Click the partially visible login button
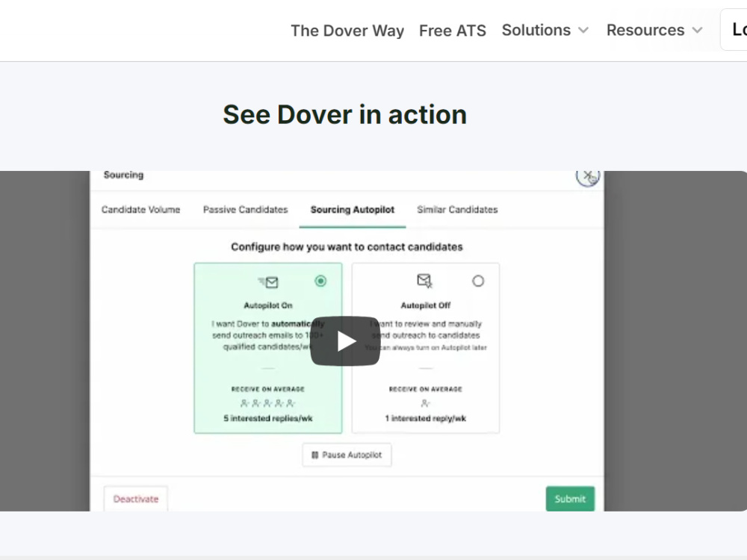Viewport: 747px width, 560px height. coord(734,30)
